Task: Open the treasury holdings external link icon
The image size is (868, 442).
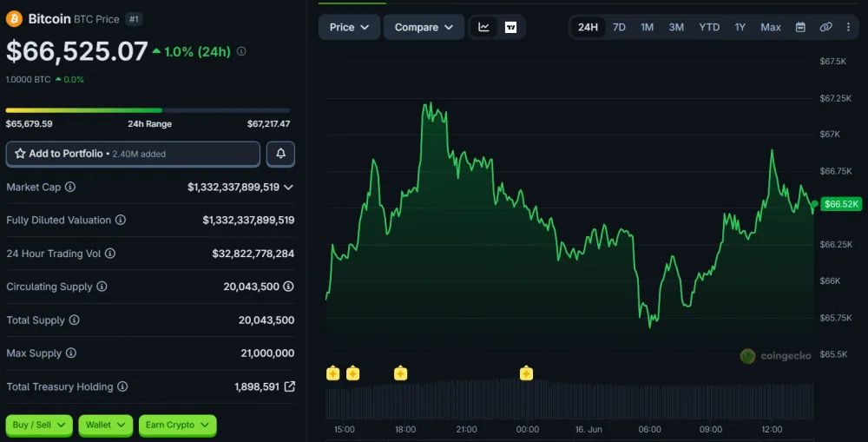Action: pos(290,386)
